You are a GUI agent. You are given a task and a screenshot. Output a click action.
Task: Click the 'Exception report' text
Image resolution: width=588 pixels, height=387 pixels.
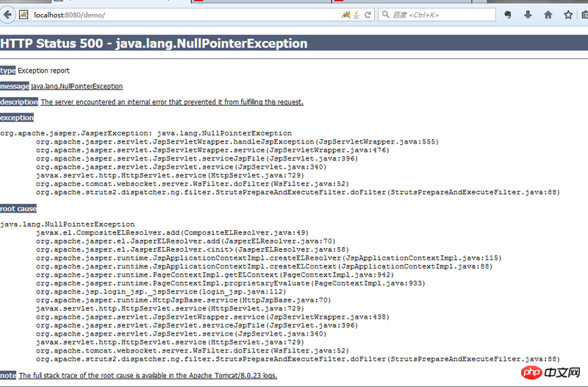pos(43,71)
